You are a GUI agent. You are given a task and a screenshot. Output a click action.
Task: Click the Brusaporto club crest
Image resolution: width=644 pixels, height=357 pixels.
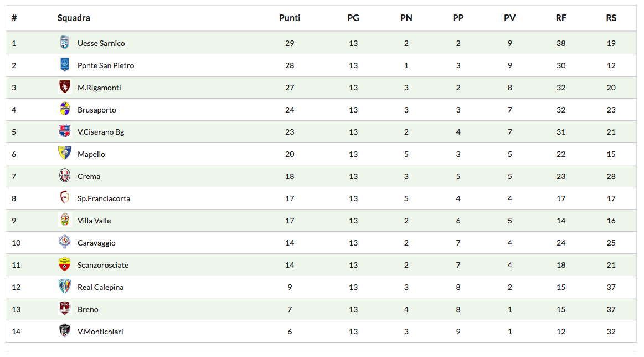coord(65,109)
